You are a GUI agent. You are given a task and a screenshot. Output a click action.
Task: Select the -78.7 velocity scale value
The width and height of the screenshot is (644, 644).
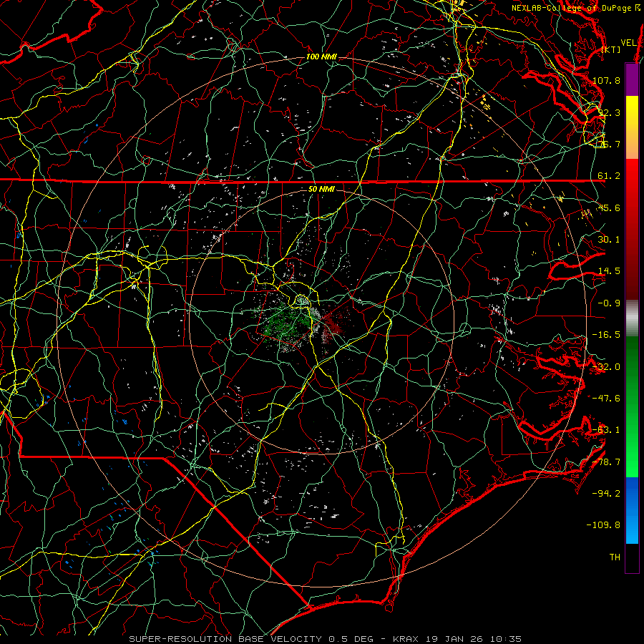coord(606,462)
